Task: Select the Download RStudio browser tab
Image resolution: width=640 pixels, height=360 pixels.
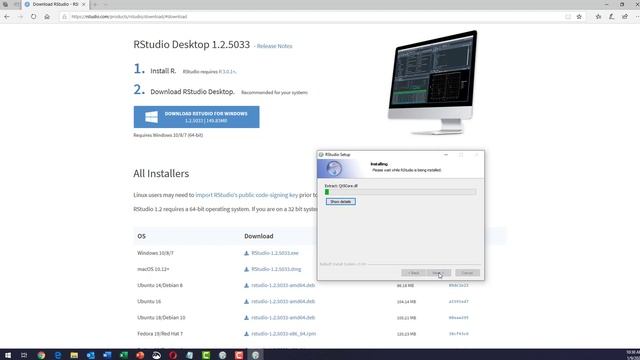Action: [x=55, y=4]
